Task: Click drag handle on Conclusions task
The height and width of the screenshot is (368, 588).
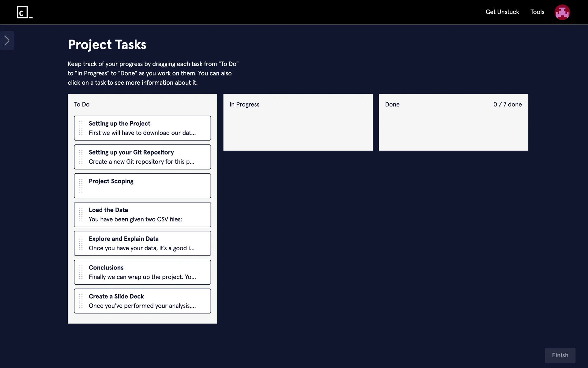Action: tap(81, 272)
